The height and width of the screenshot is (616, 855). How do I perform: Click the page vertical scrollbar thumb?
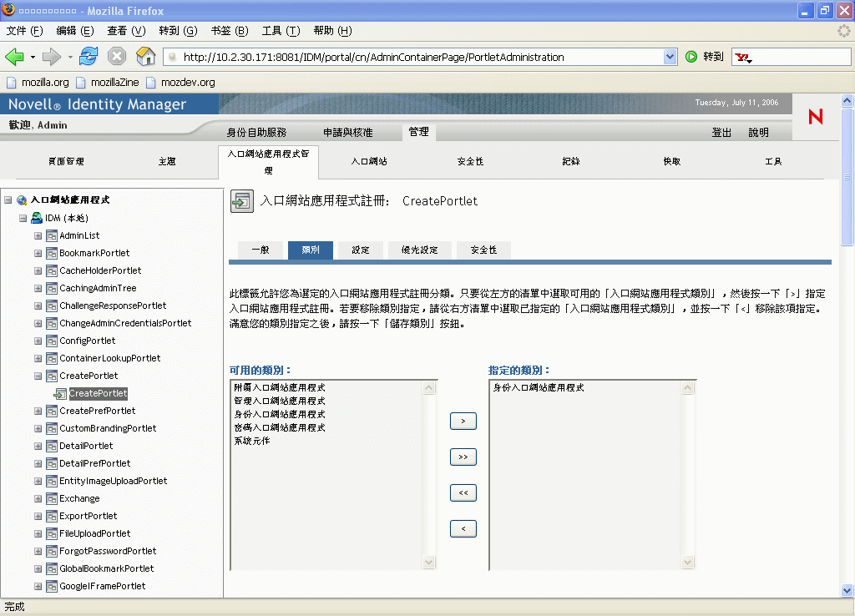coord(847,177)
